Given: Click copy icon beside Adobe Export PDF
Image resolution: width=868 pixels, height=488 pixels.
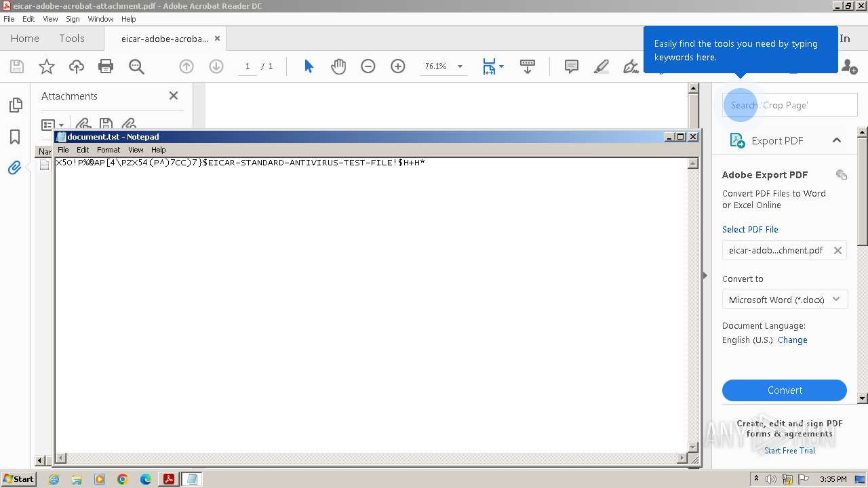Looking at the screenshot, I should 842,175.
